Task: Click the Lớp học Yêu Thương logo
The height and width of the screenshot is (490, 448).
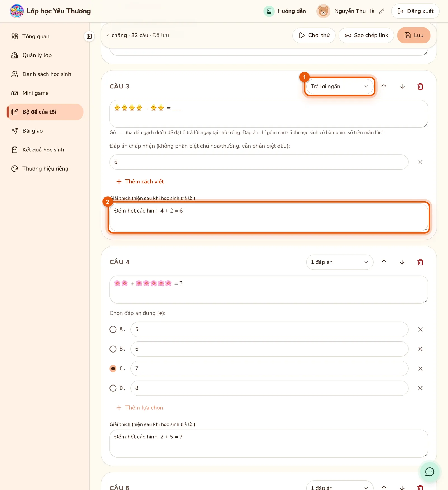Action: click(x=17, y=11)
